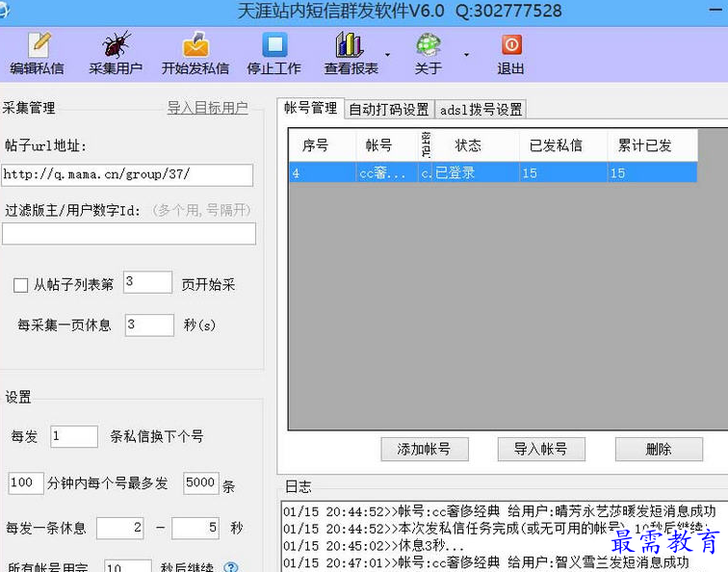Focus the 帖子url地址 input field
Screen dimensions: 728x572
[127, 175]
